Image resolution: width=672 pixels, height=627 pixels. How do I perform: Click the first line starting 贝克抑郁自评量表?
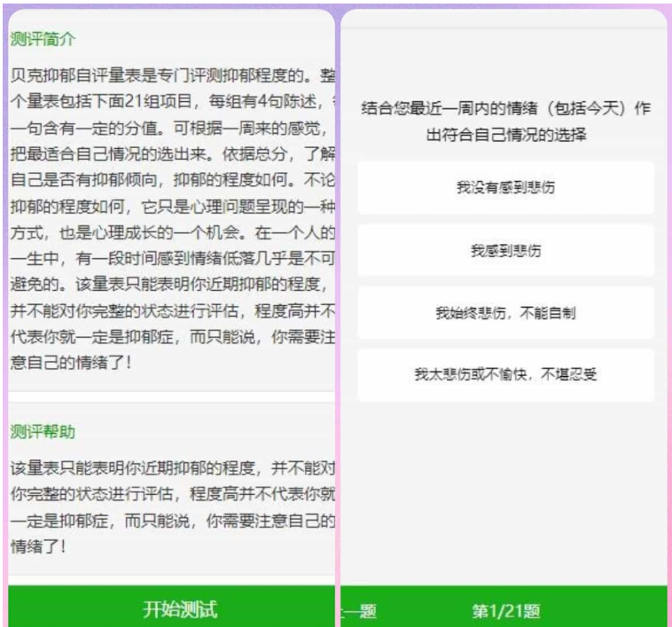click(x=172, y=73)
